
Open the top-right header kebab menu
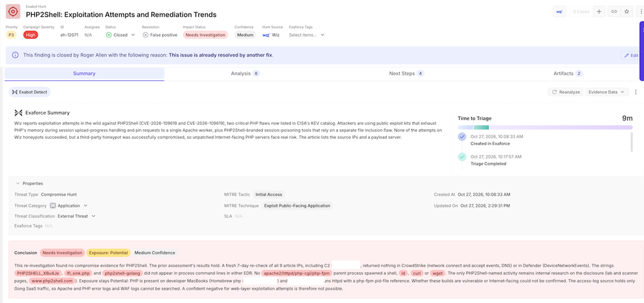(x=641, y=12)
